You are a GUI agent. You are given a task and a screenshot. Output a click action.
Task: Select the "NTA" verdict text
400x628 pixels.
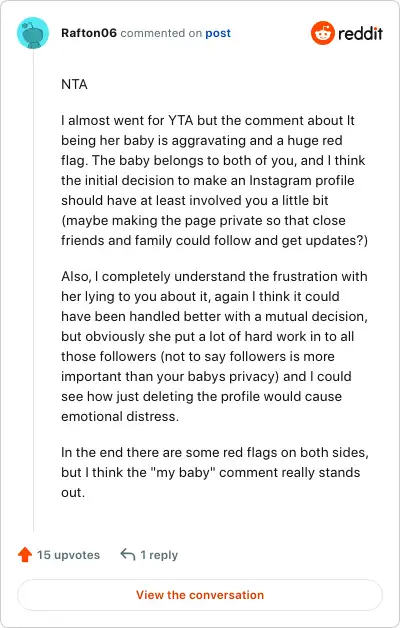[74, 85]
